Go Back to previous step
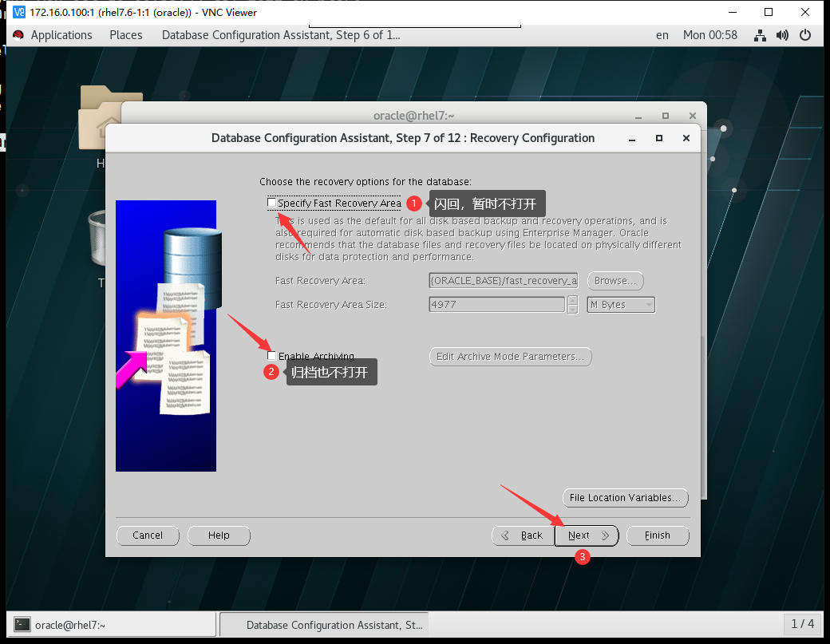The height and width of the screenshot is (644, 830). (523, 535)
